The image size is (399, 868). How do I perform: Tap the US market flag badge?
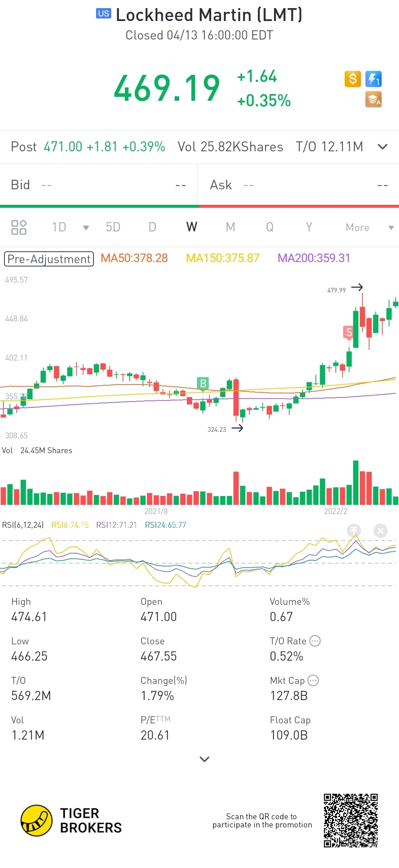tap(103, 14)
